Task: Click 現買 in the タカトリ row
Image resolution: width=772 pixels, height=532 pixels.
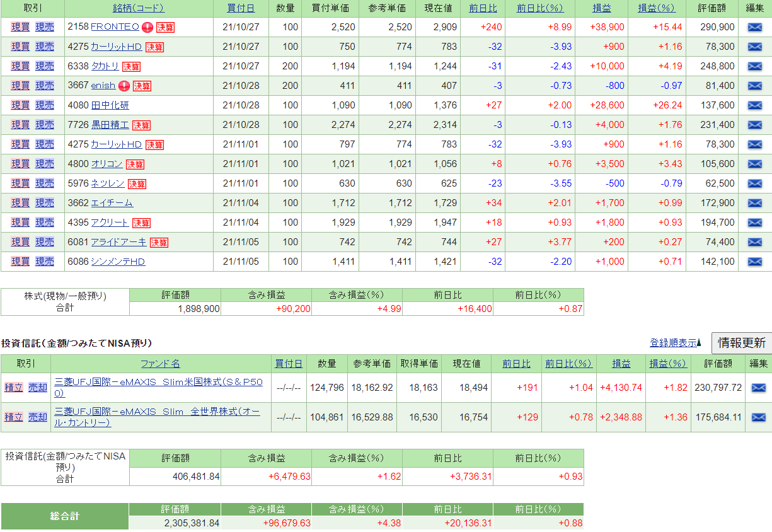Action: [x=20, y=66]
